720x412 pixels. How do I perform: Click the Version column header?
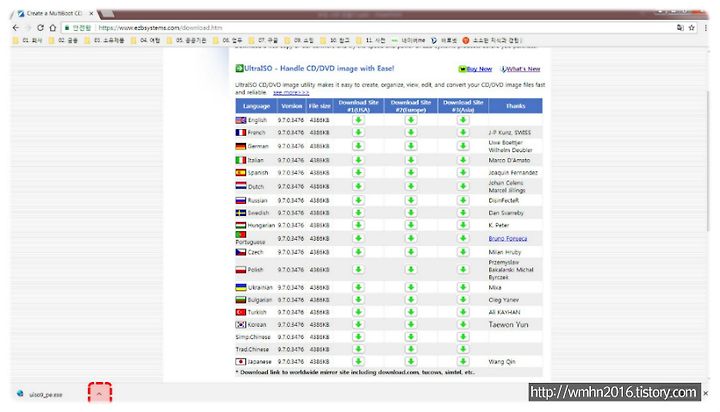tap(292, 106)
